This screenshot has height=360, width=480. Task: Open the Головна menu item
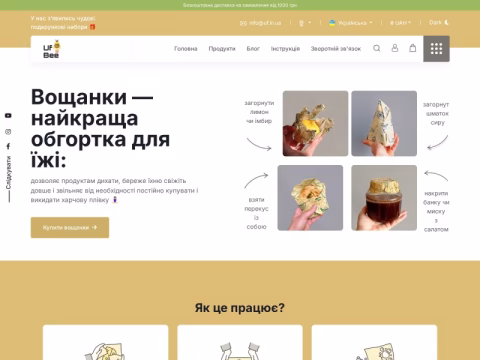tap(186, 49)
